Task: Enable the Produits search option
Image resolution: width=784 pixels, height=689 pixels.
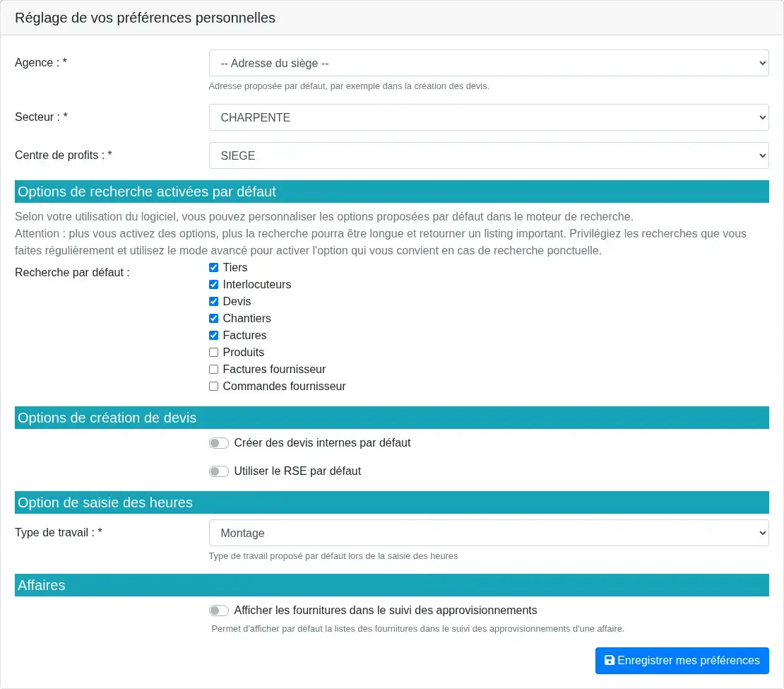Action: pos(213,352)
